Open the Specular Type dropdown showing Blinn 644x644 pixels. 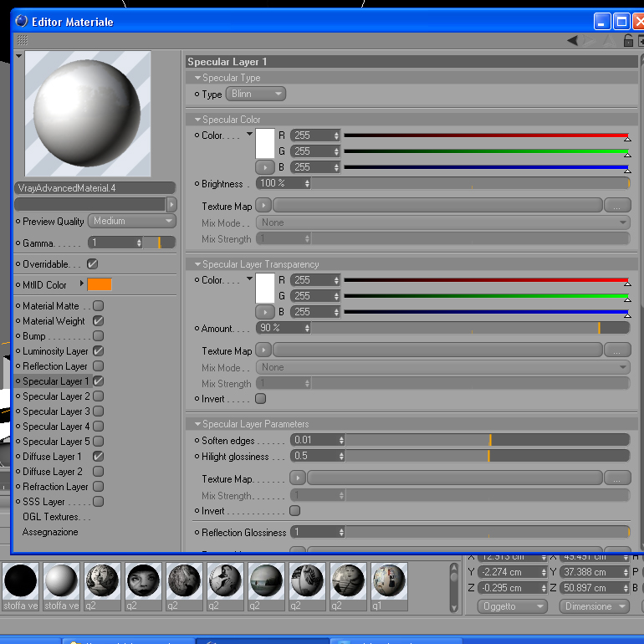255,94
